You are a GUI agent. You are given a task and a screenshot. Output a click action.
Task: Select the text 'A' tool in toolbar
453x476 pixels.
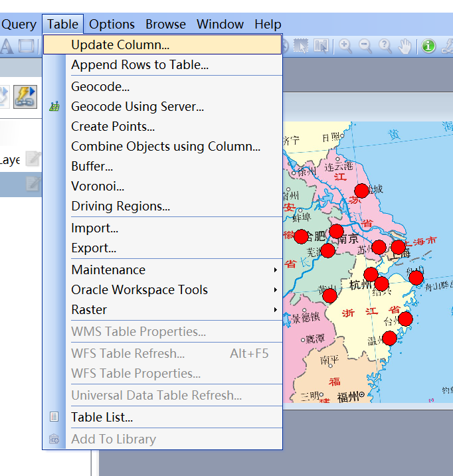7,46
